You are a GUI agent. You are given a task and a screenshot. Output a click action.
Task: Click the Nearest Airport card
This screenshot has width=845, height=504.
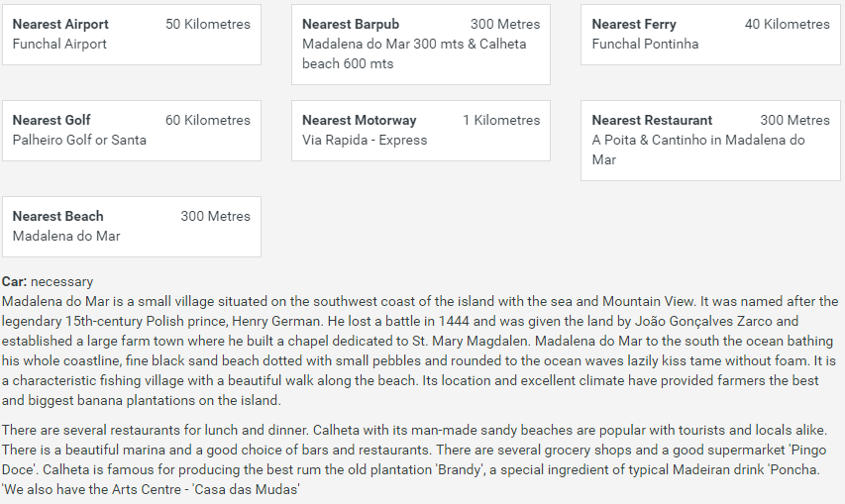click(131, 35)
